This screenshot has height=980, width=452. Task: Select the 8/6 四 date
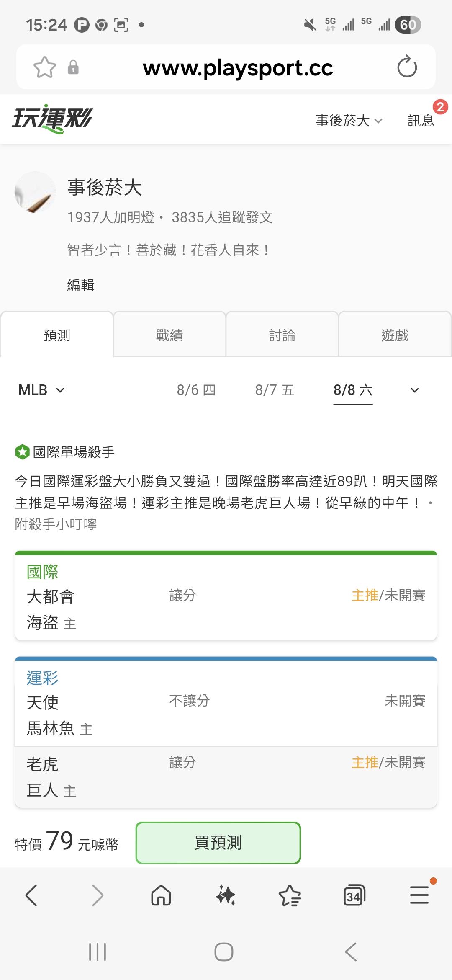[x=196, y=390]
